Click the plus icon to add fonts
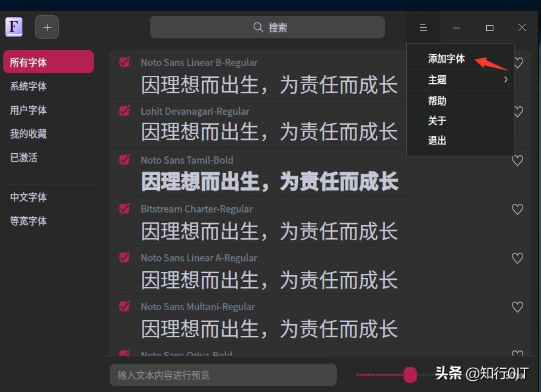This screenshot has width=541, height=392. click(x=46, y=26)
